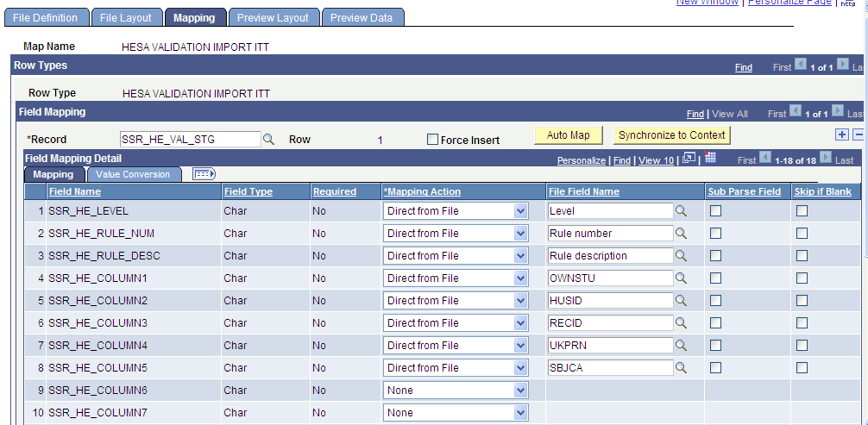Check Skip if Blank for SSR_HE_COLUMN5
The width and height of the screenshot is (868, 425).
click(x=802, y=367)
